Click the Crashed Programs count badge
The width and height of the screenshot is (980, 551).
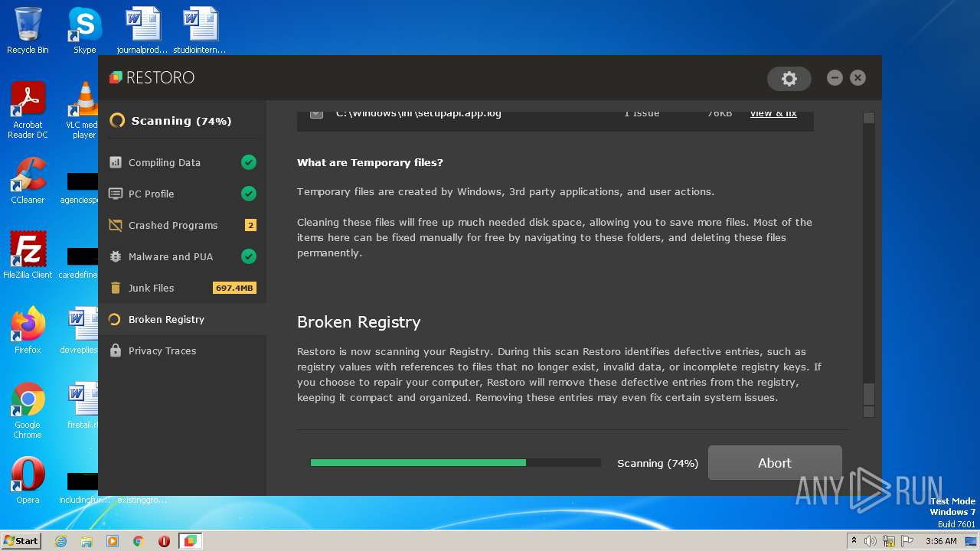tap(250, 225)
